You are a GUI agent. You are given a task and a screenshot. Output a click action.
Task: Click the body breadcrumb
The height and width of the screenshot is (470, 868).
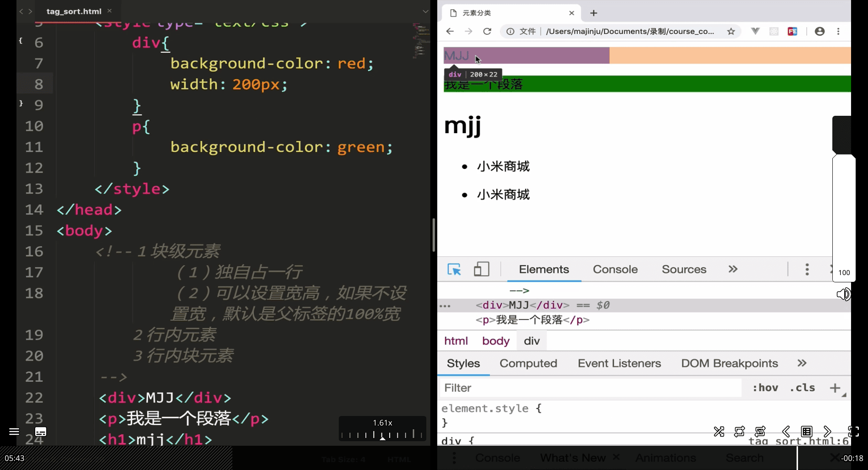[x=496, y=341]
